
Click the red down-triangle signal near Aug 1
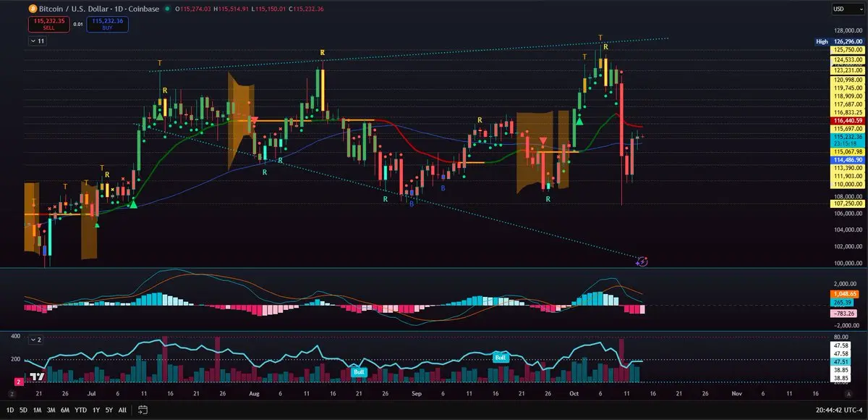tap(255, 120)
